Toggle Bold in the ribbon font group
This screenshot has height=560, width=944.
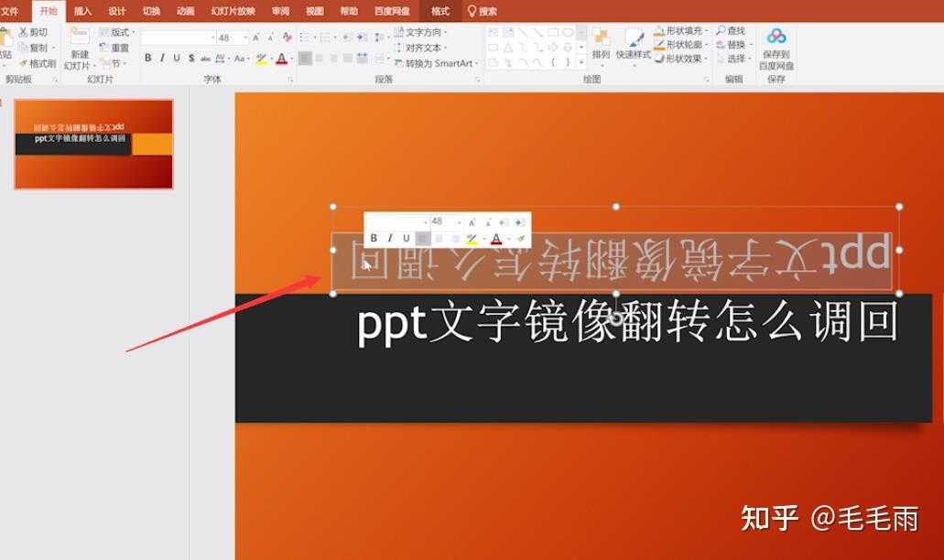point(148,58)
